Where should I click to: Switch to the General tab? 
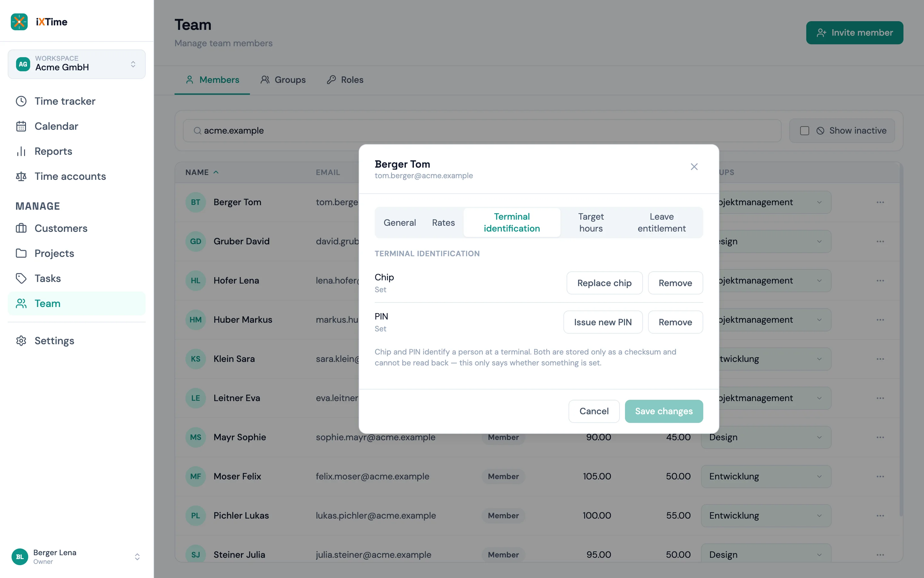pos(399,223)
